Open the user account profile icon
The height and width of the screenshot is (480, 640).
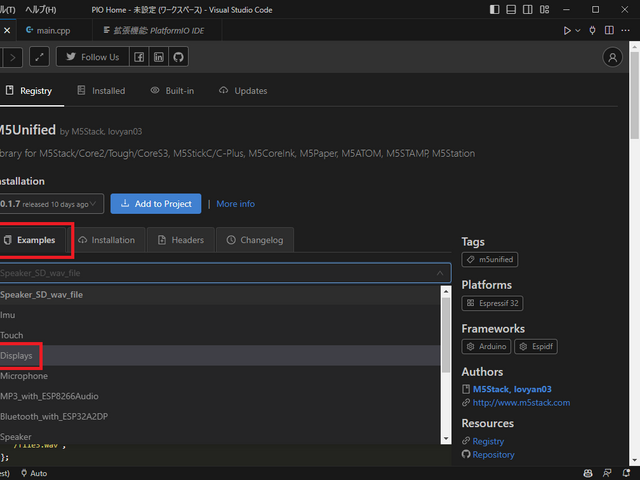click(612, 58)
